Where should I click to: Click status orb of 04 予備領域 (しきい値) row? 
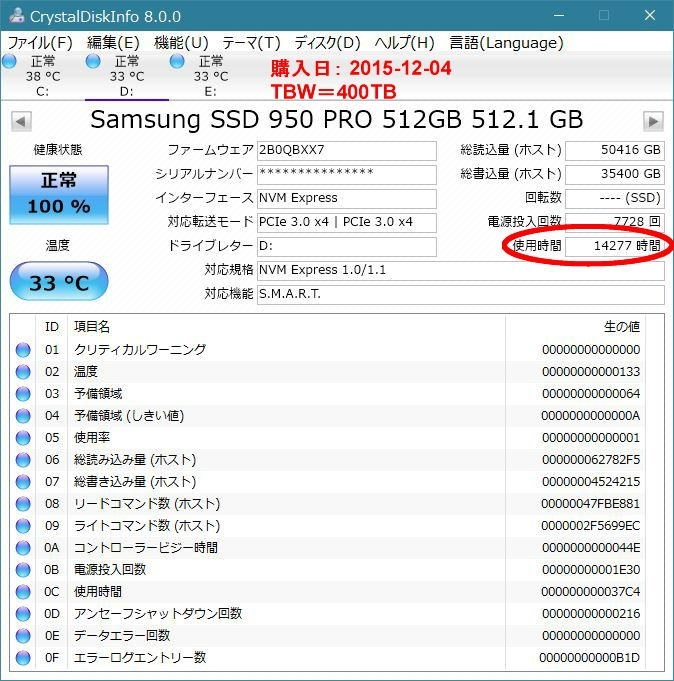[x=23, y=416]
